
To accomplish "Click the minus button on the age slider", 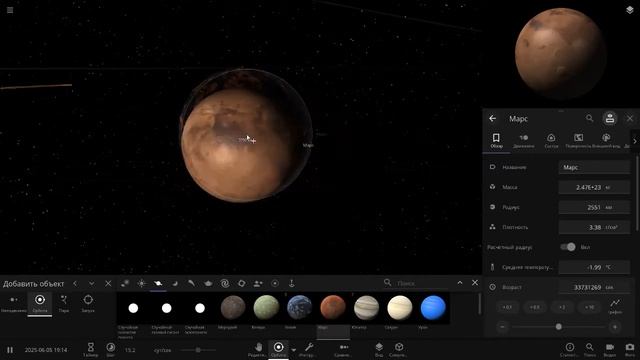I will [502, 327].
